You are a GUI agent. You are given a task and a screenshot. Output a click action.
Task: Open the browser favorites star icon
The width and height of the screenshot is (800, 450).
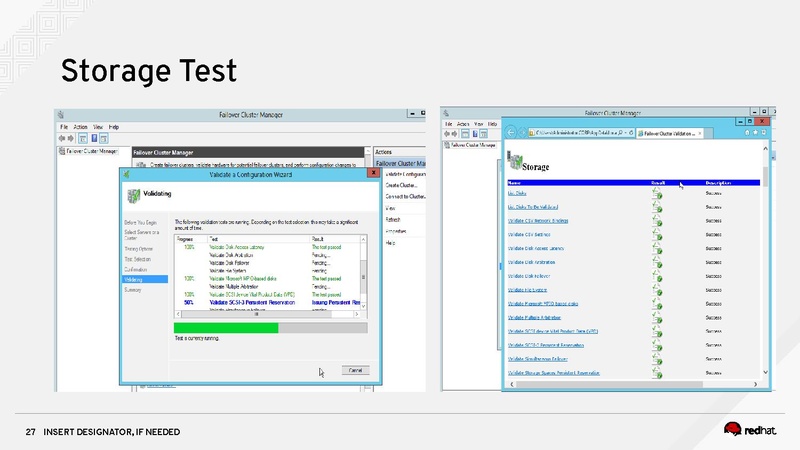point(756,132)
